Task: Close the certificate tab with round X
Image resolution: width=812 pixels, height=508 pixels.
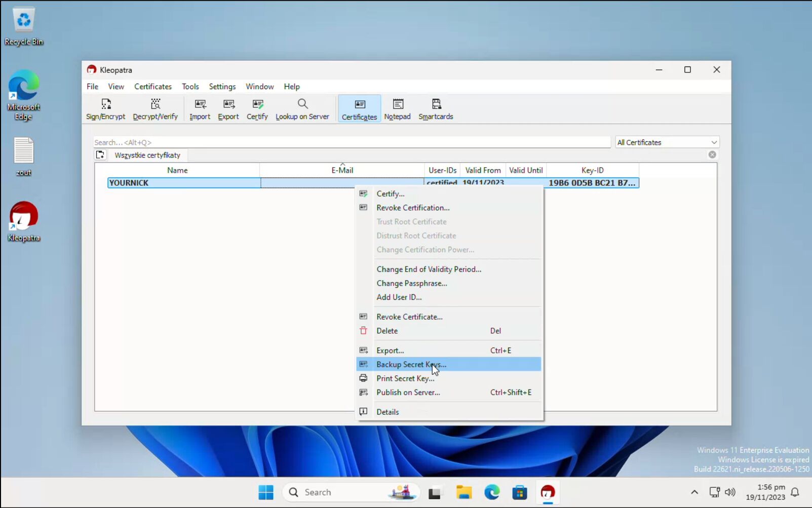Action: tap(712, 155)
